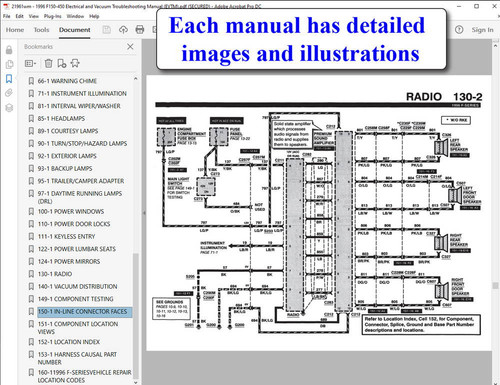Click the help question mark icon
Image resolution: width=500 pixels, height=385 pixels.
coord(459,30)
